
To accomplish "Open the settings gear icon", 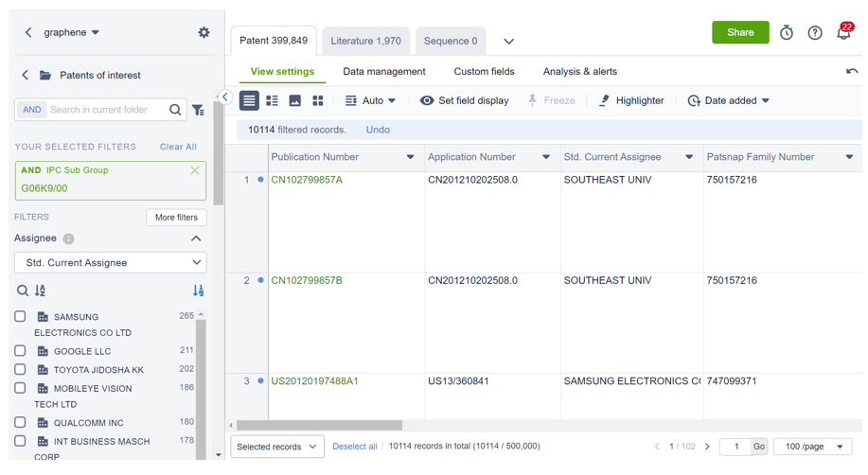I will [204, 32].
